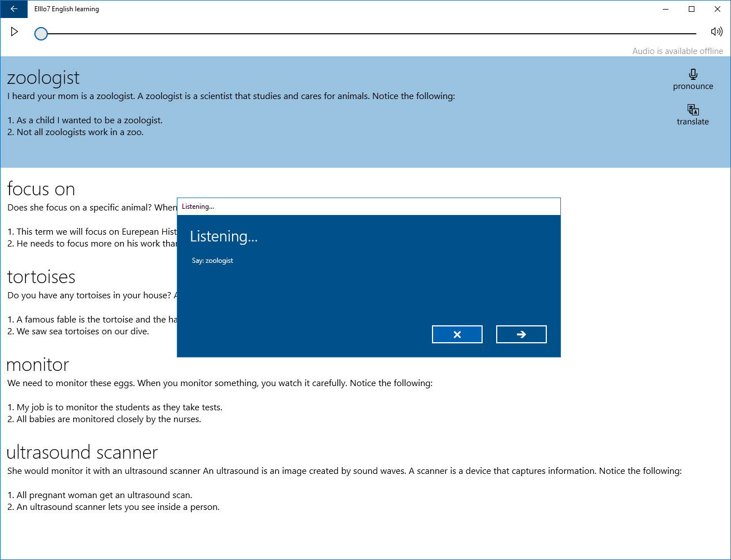The height and width of the screenshot is (560, 731).
Task: Click Say: zoologist prompt text
Action: point(212,260)
